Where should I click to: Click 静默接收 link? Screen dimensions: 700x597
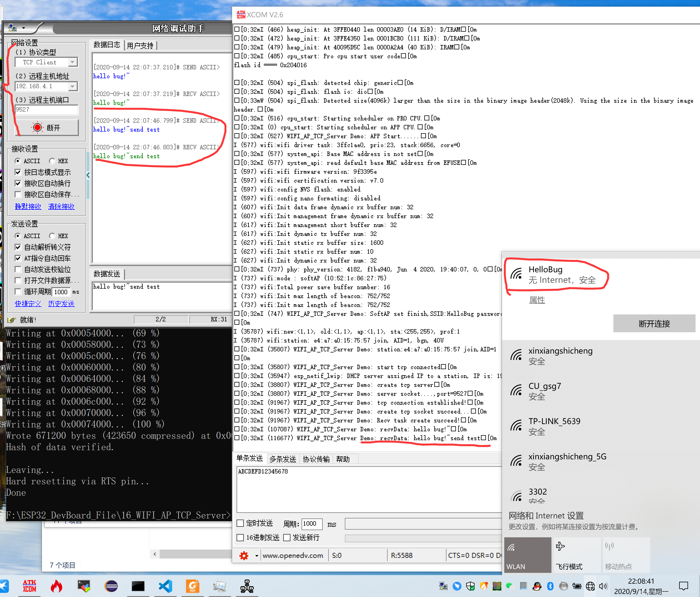(28, 206)
